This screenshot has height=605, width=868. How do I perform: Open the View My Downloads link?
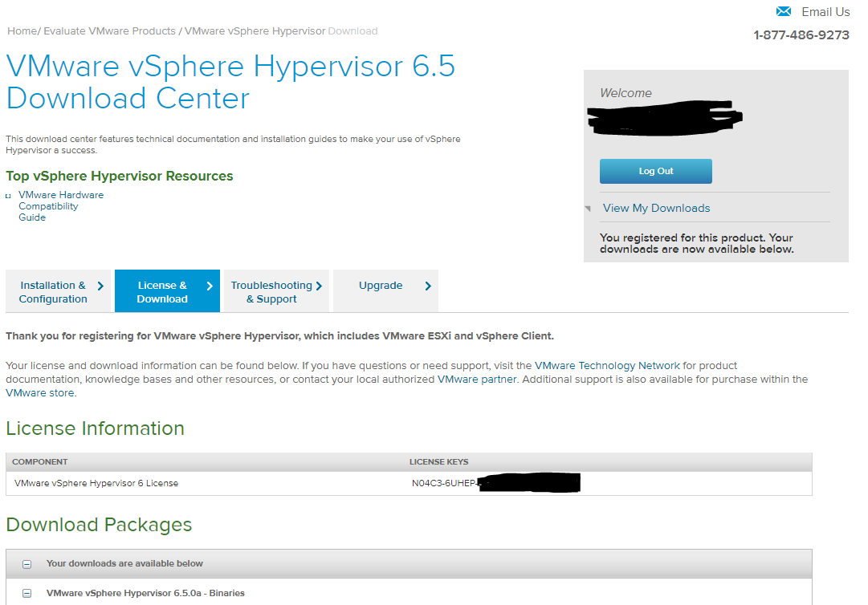point(656,208)
